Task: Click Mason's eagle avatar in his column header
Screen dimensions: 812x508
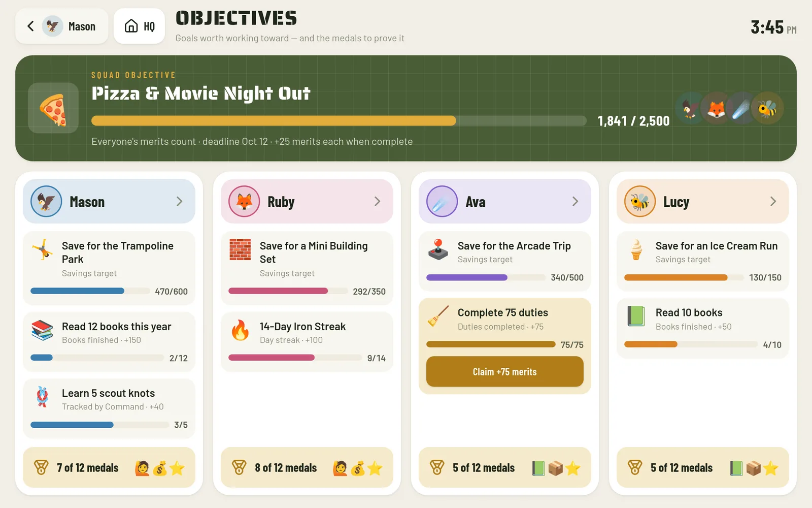Action: [46, 202]
